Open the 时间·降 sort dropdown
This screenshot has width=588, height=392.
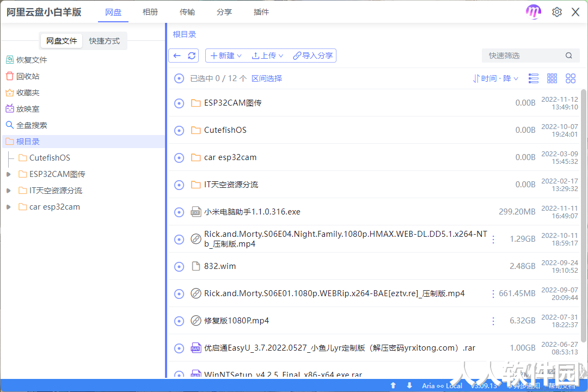496,78
